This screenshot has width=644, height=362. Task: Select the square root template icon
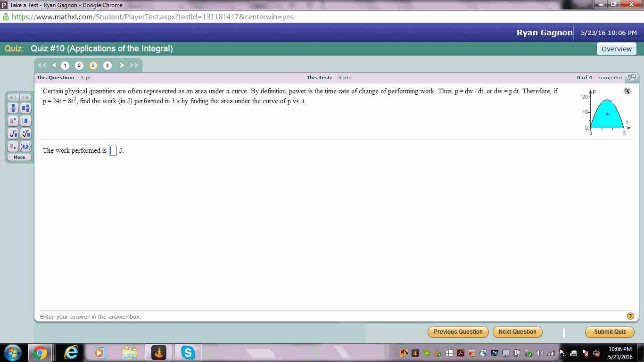point(13,133)
